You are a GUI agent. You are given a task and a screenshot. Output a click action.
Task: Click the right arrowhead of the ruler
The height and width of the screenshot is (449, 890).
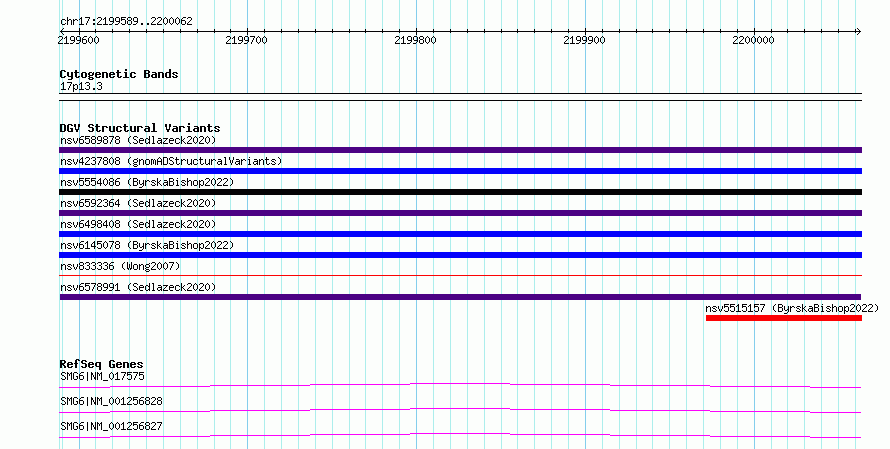(x=859, y=31)
